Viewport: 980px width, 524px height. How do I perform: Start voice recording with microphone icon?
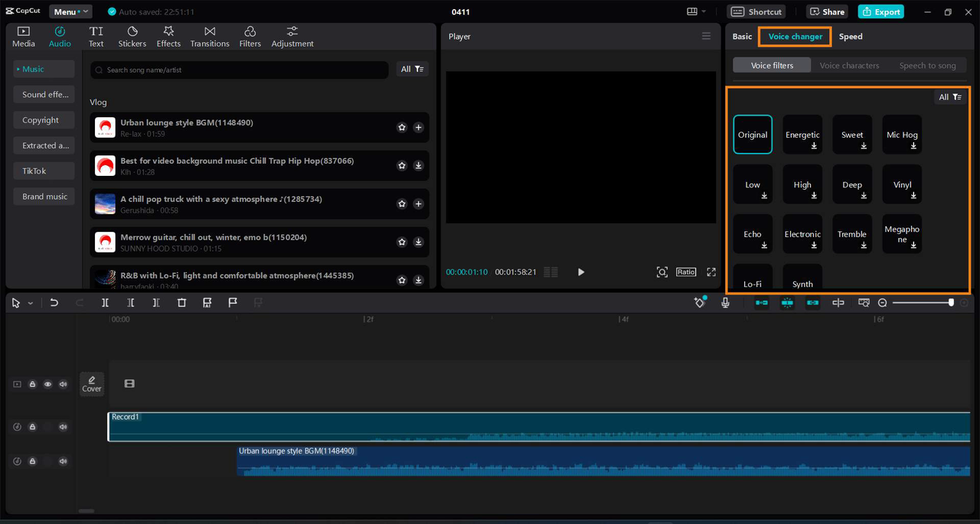click(x=725, y=303)
